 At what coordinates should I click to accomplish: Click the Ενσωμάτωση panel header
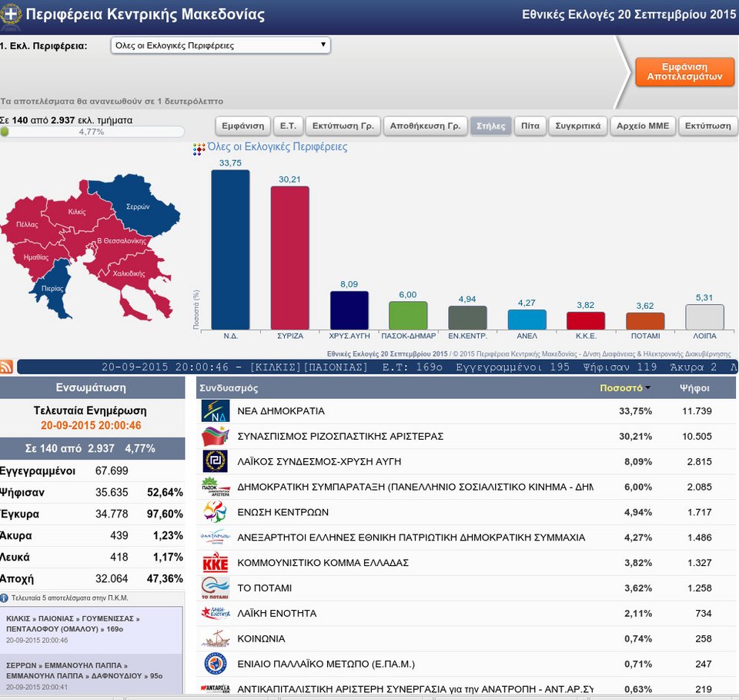(x=92, y=387)
